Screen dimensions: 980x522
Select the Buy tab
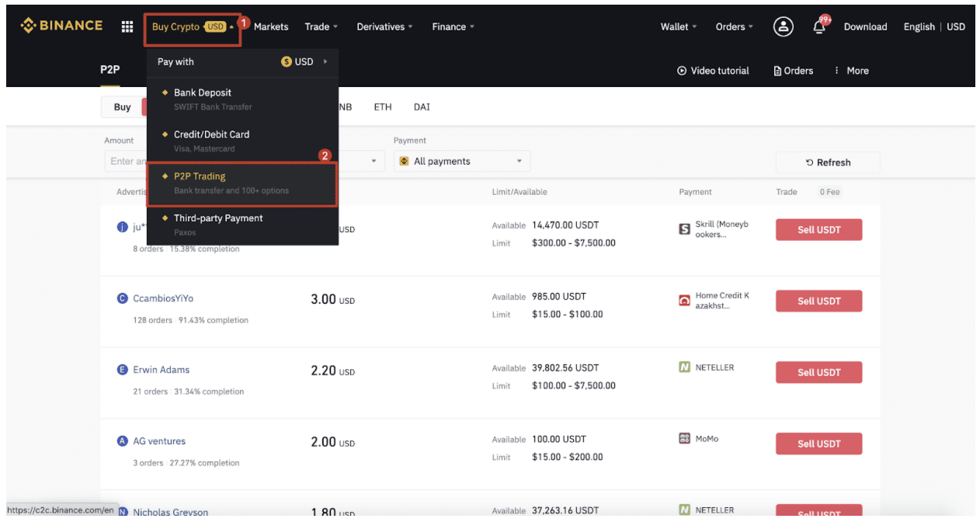(123, 107)
